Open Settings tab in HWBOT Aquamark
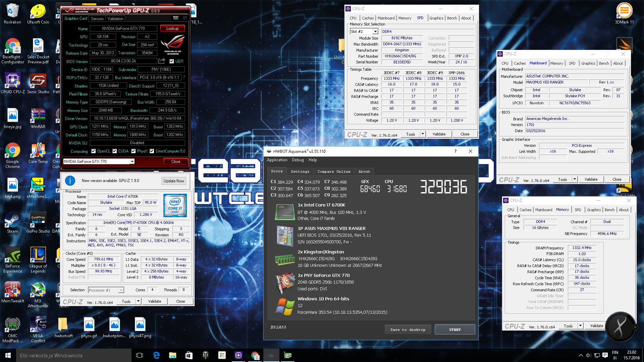 pos(300,171)
